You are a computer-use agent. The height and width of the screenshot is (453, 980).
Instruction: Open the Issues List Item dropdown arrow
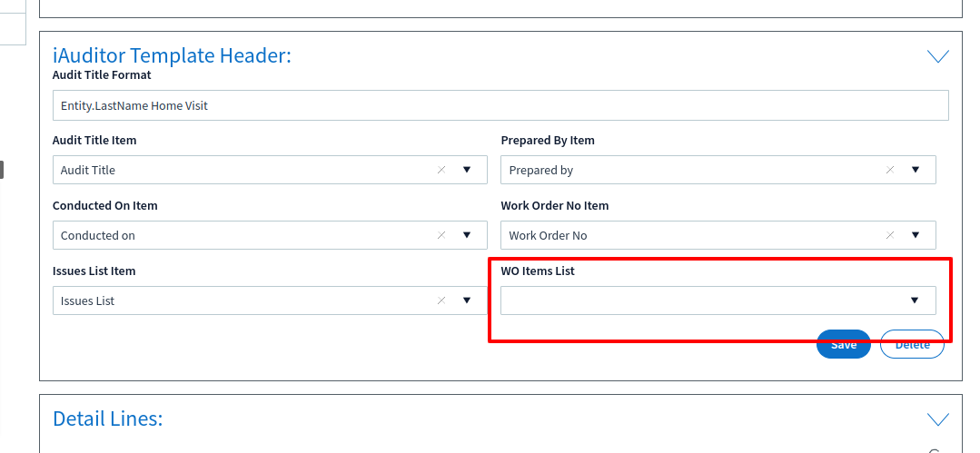(466, 300)
